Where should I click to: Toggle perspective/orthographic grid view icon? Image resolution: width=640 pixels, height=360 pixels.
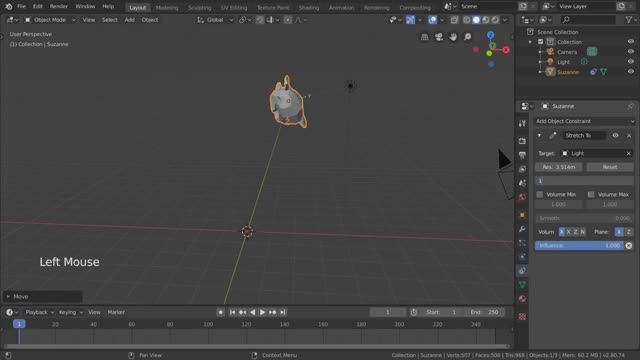[x=424, y=37]
